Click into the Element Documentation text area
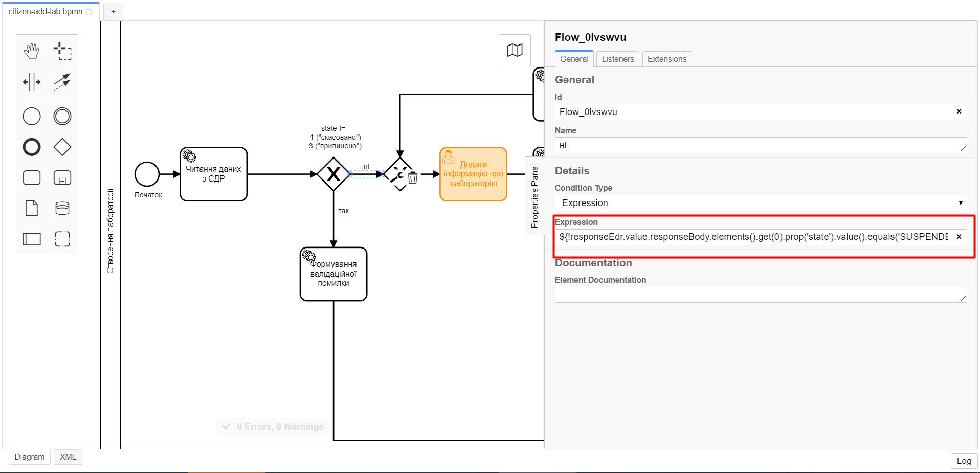 pos(761,295)
